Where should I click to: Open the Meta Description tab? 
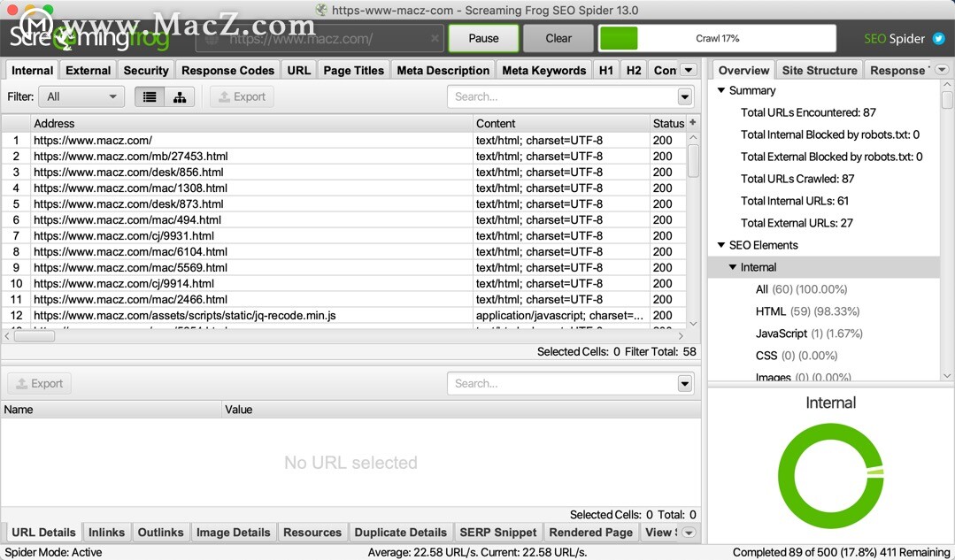443,70
